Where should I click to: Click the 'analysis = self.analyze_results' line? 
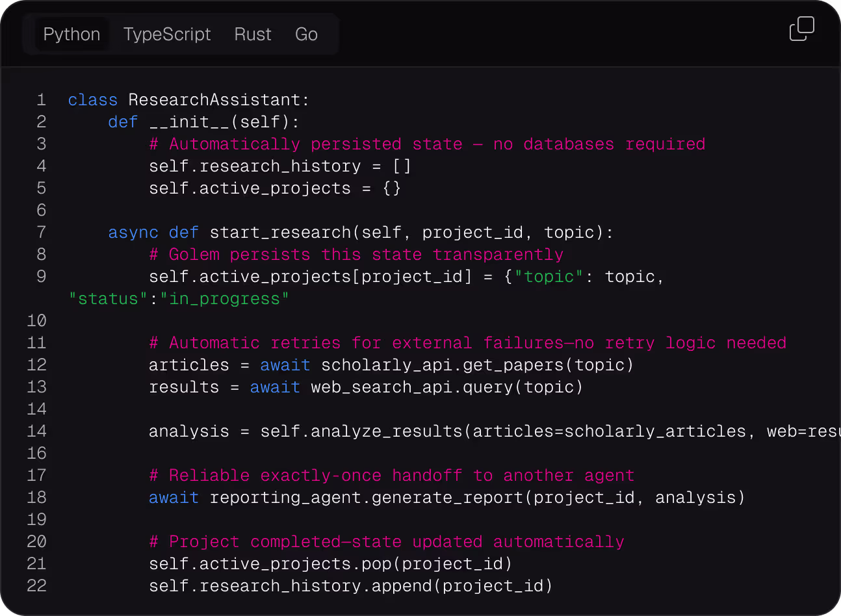tap(494, 431)
